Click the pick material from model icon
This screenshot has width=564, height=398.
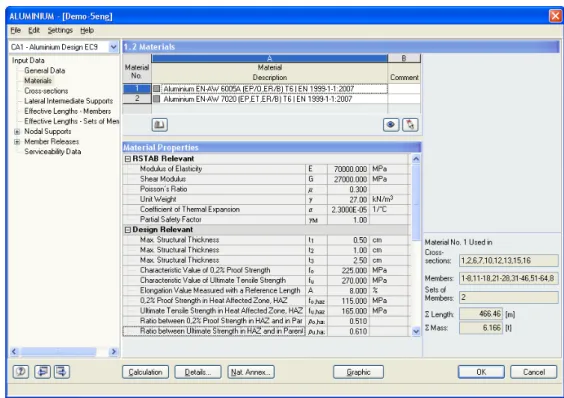click(x=410, y=125)
